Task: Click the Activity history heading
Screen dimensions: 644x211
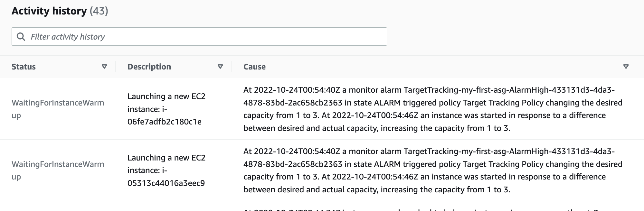Action: [x=49, y=11]
